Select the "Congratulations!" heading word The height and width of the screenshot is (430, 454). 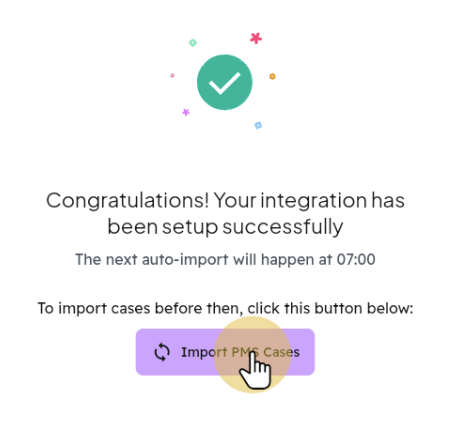127,201
